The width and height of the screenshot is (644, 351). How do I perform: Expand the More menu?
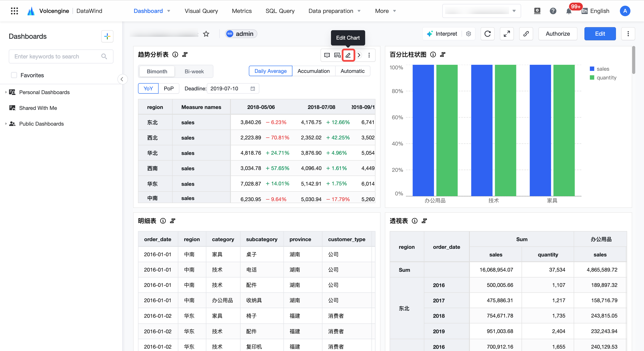pyautogui.click(x=386, y=11)
